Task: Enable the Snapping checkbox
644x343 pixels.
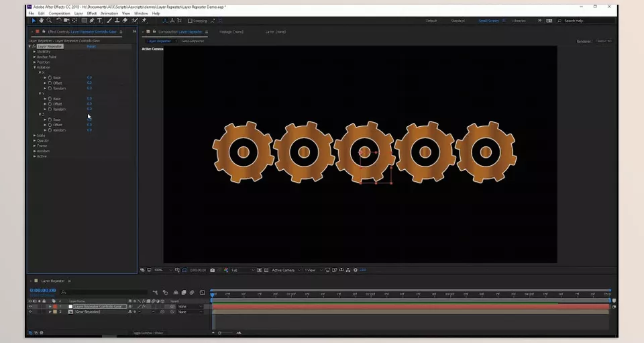Action: tap(190, 21)
